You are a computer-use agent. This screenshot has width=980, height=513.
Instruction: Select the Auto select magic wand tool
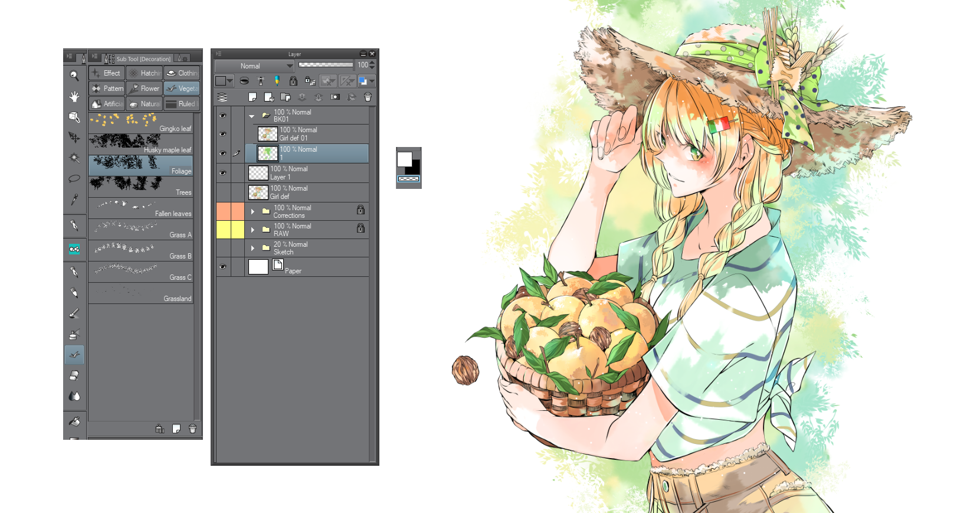(74, 158)
